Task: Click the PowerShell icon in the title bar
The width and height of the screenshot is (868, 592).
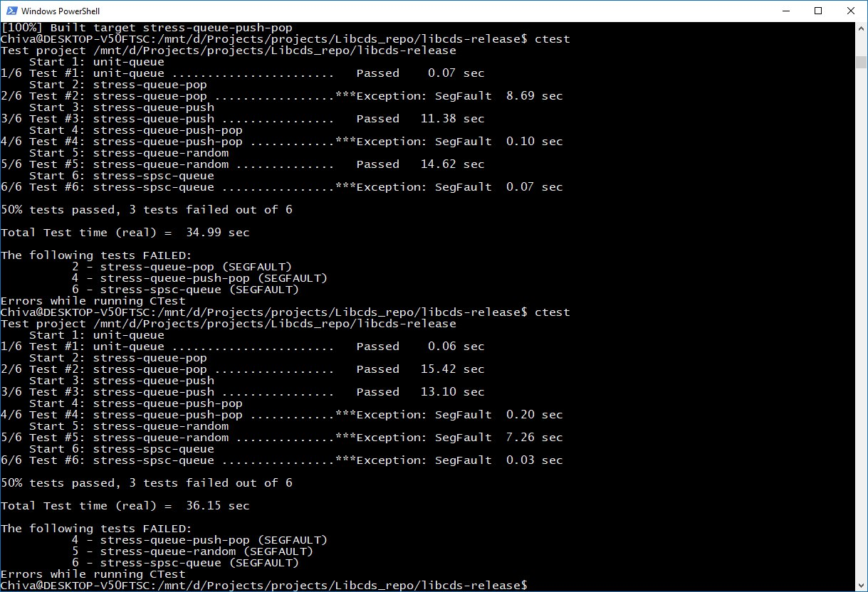Action: coord(11,11)
